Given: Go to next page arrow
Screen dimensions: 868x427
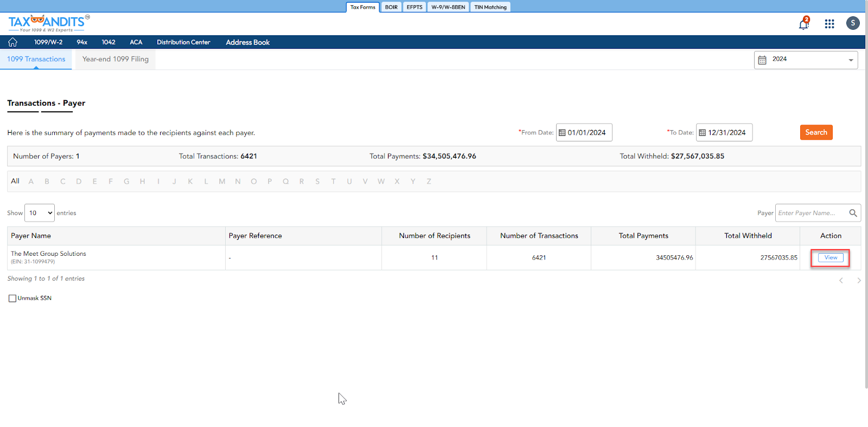Looking at the screenshot, I should (859, 280).
